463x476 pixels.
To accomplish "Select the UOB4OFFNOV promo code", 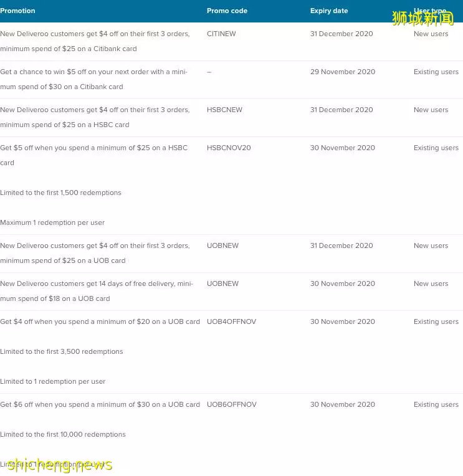I will coord(232,321).
